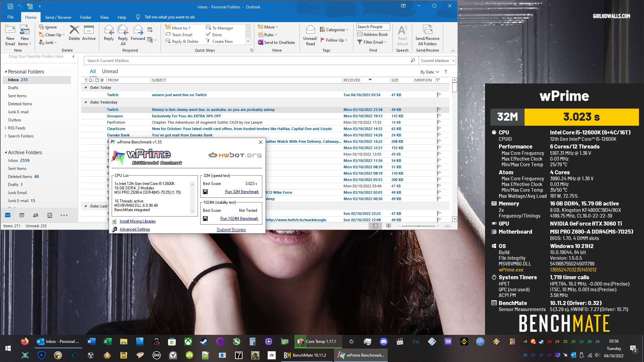Click the Search People field

pos(373,27)
